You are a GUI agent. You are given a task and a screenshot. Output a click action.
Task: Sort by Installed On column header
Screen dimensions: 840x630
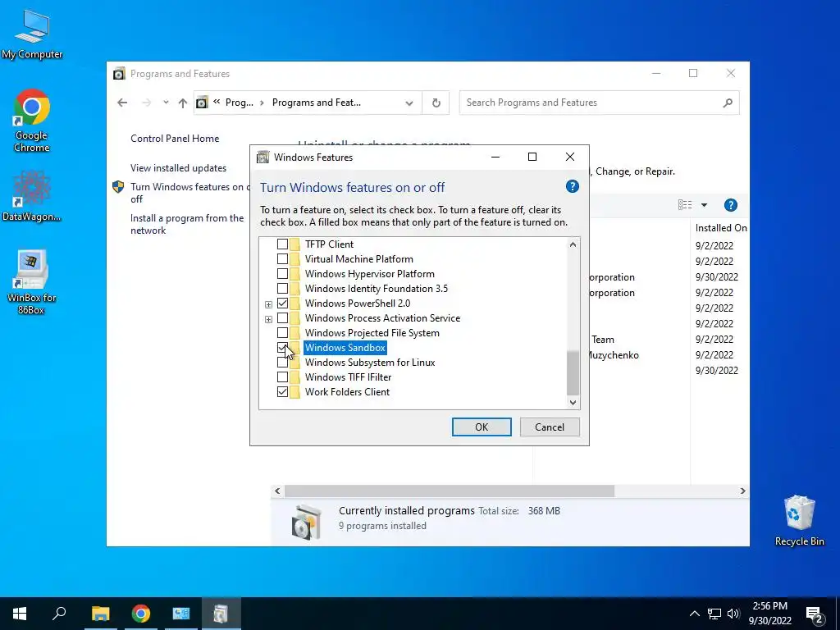[720, 228]
